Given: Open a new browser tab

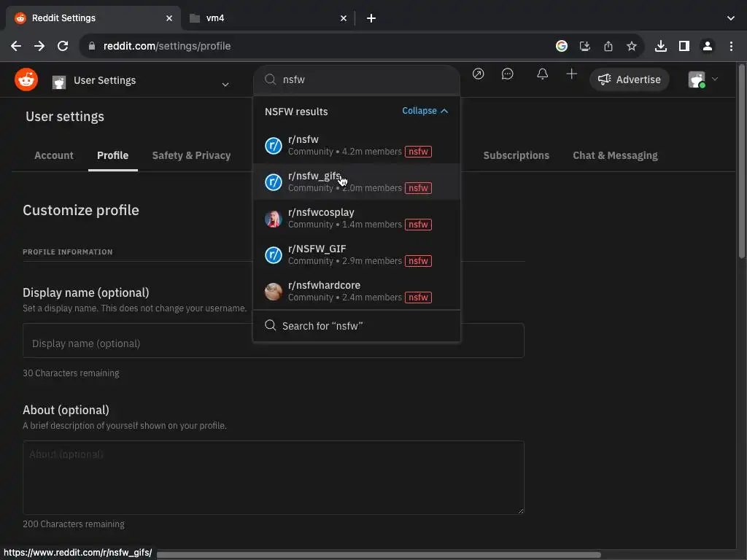Looking at the screenshot, I should [x=371, y=18].
